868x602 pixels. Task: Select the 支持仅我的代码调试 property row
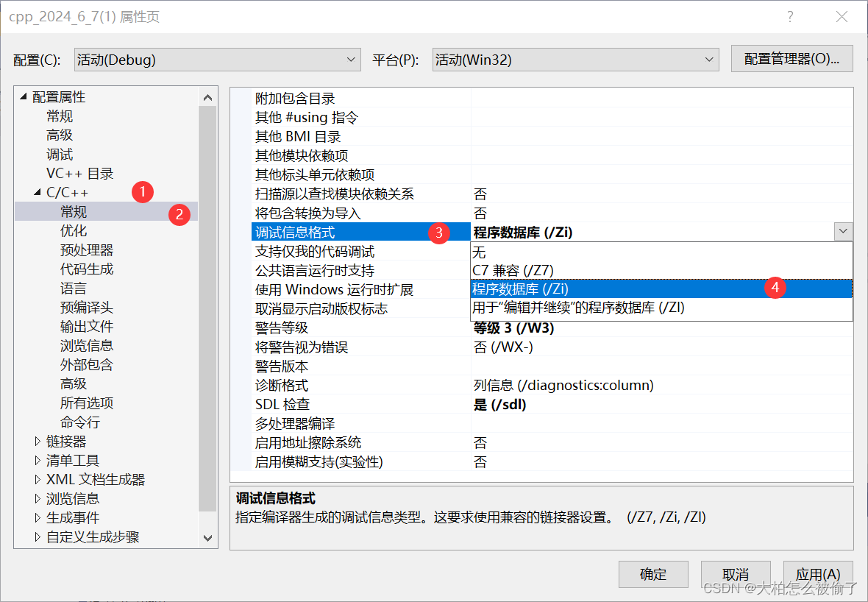(x=361, y=252)
